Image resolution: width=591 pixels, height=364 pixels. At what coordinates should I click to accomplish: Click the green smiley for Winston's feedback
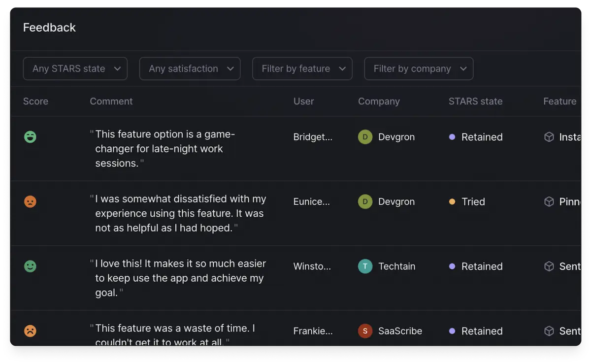30,266
